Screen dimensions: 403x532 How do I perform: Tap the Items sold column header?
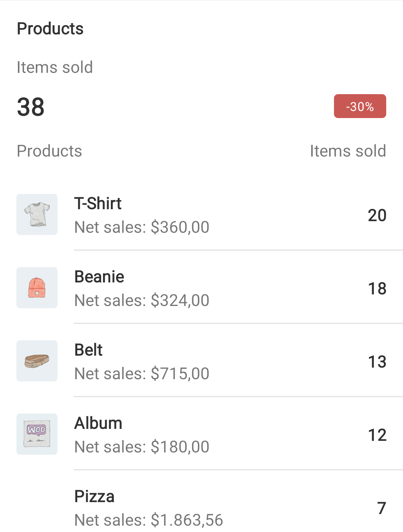click(348, 151)
